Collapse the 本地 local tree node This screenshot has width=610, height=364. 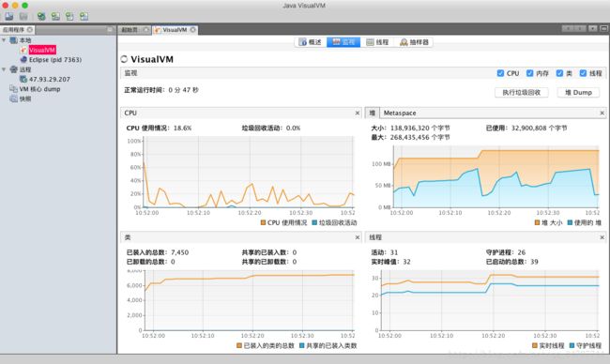click(4, 40)
